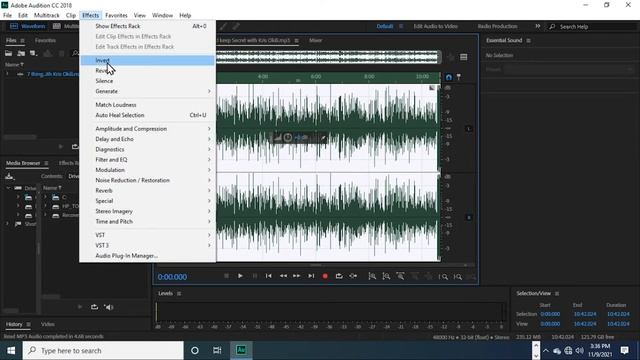
Task: Switch to Video tab beside History
Action: click(x=47, y=324)
